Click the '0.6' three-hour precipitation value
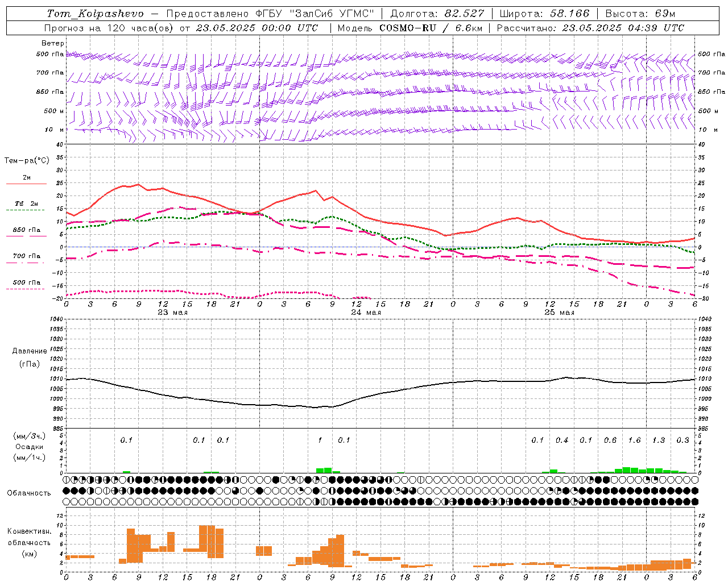This screenshot has width=728, height=582. click(x=610, y=440)
